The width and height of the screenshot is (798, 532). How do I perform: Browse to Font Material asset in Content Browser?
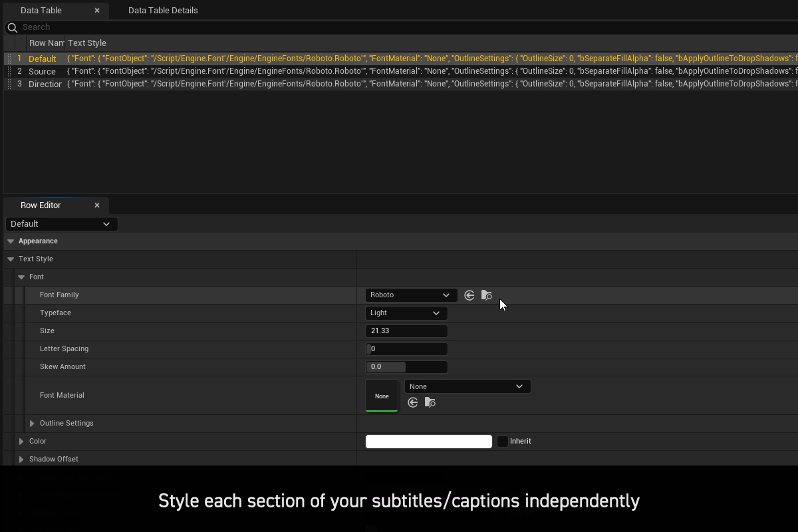coord(430,402)
